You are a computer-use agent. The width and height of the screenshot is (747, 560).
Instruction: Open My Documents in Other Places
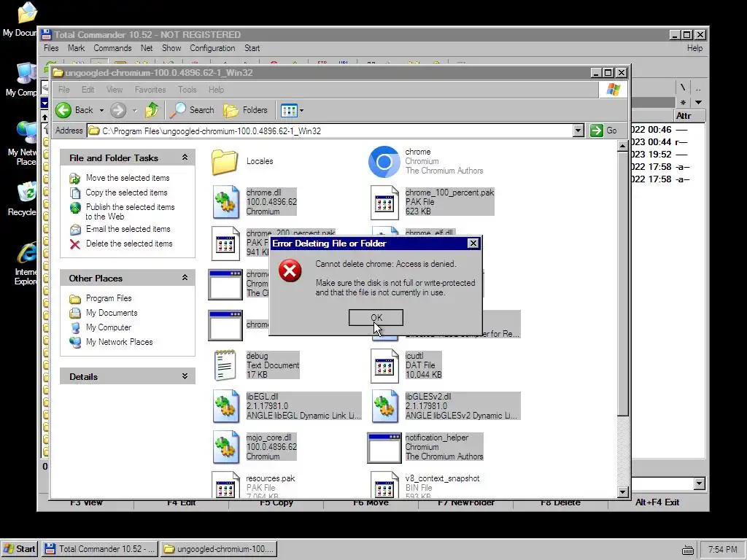coord(112,313)
